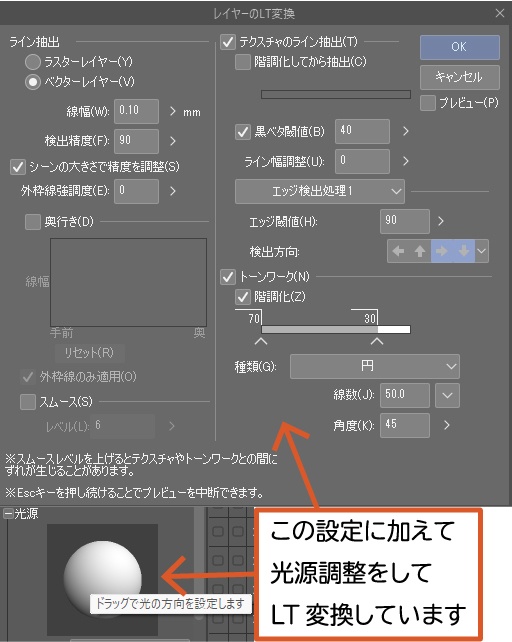Toggle the トーンワーク(N) checkbox
The height and width of the screenshot is (642, 512).
tap(228, 277)
